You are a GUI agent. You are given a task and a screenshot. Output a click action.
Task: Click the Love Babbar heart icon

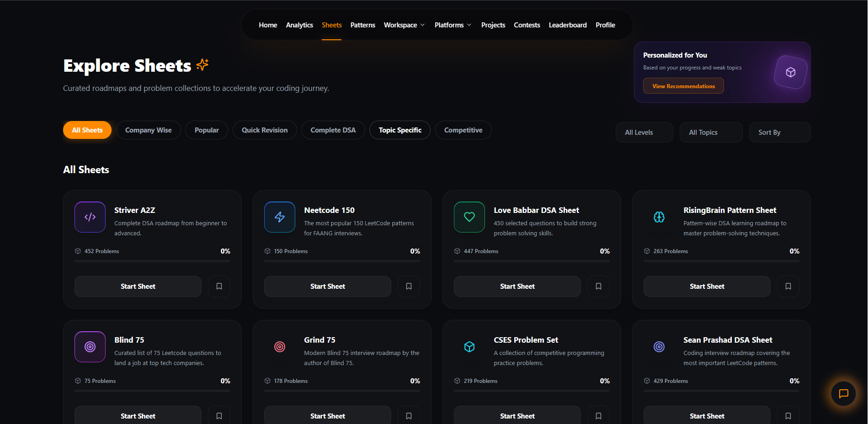point(469,217)
